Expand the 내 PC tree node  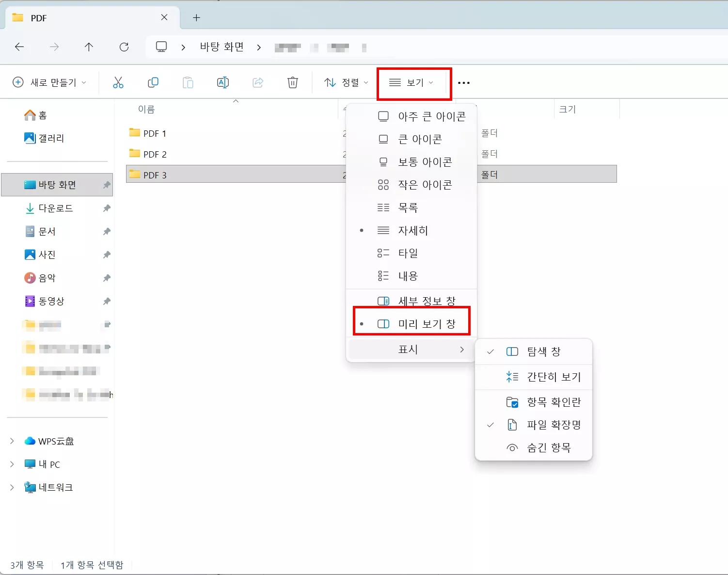pyautogui.click(x=11, y=464)
